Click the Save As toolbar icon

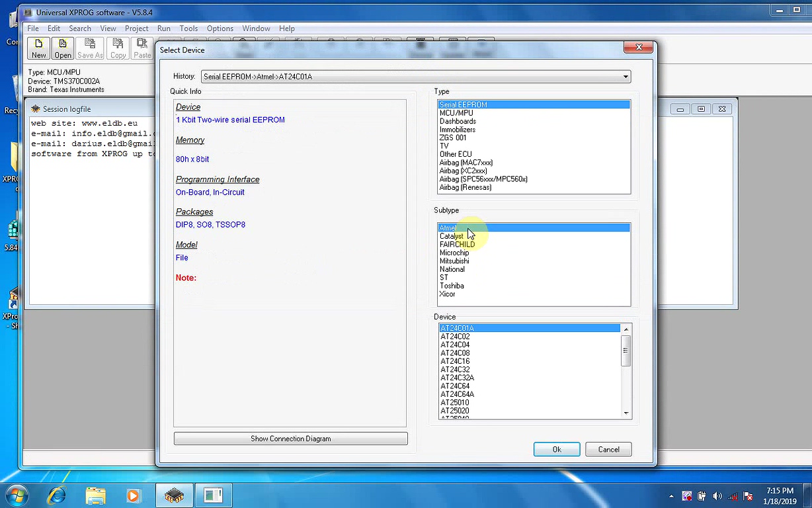(90, 48)
